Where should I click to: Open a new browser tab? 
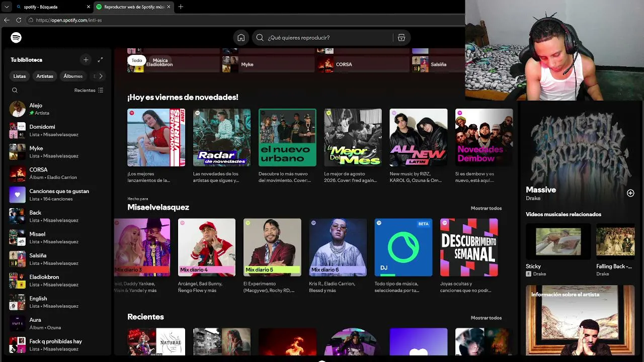coord(181,7)
